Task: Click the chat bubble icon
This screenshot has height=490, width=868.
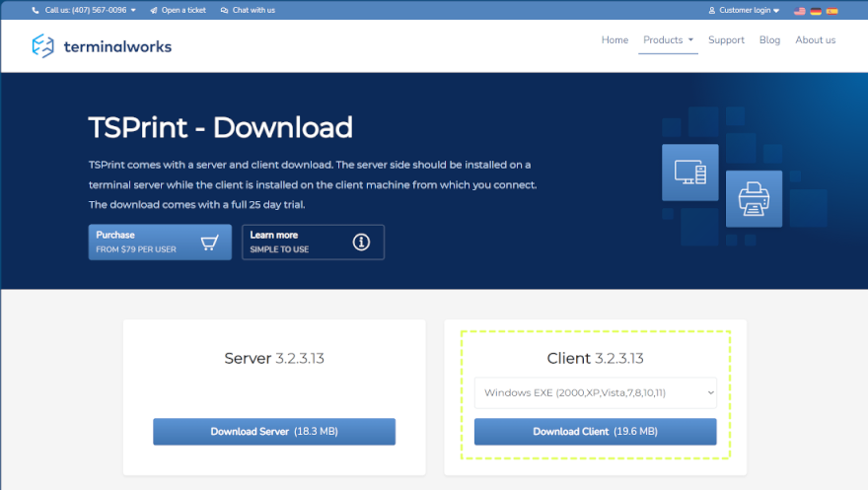Action: point(224,10)
